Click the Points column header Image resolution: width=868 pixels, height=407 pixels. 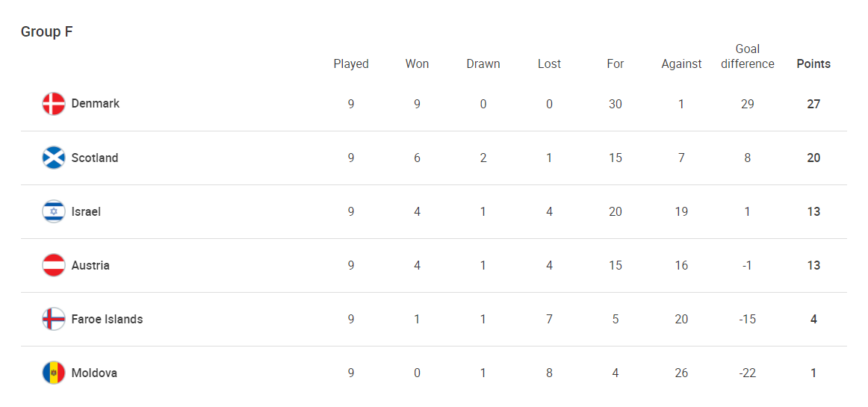[x=813, y=64]
